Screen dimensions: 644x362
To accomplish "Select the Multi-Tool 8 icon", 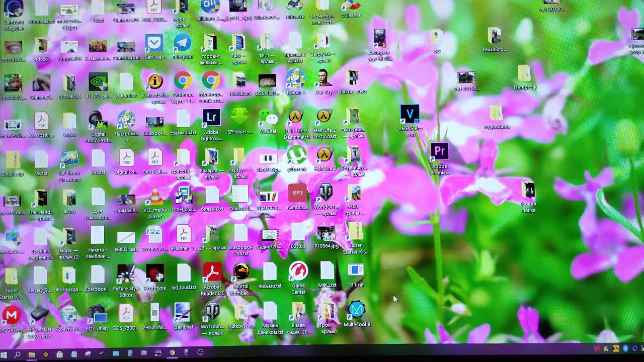I will point(357,309).
